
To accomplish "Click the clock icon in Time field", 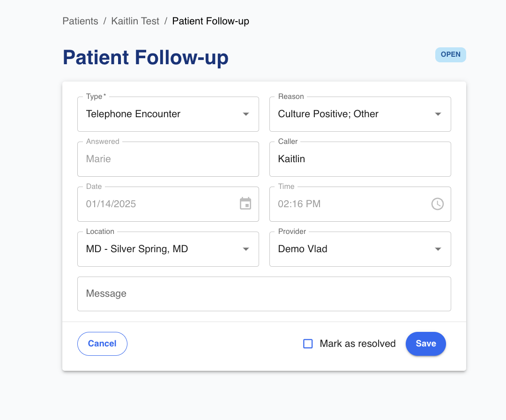I will (x=437, y=204).
